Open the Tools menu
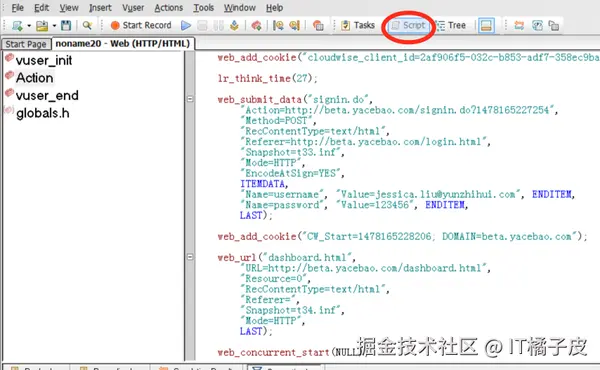The image size is (600, 370). (204, 8)
